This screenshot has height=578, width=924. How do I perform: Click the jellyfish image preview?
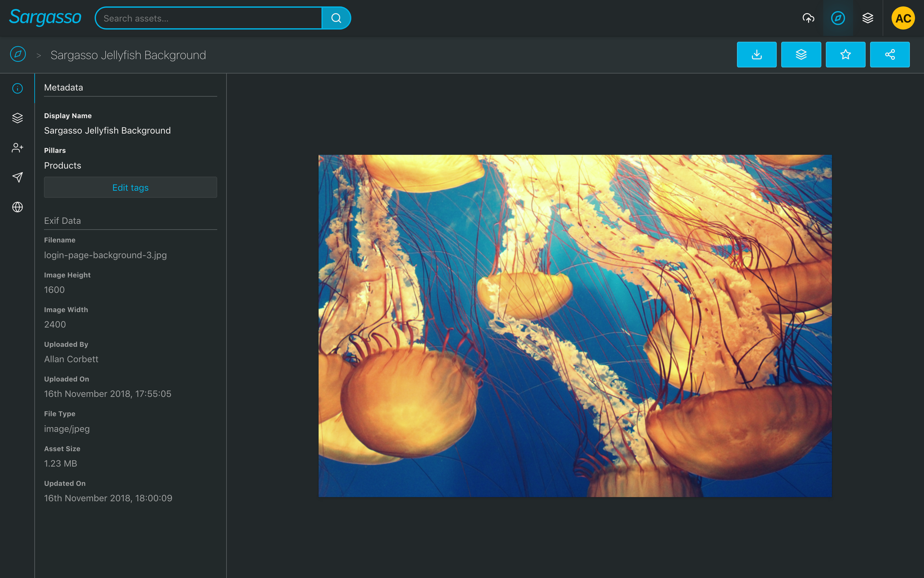[575, 326]
